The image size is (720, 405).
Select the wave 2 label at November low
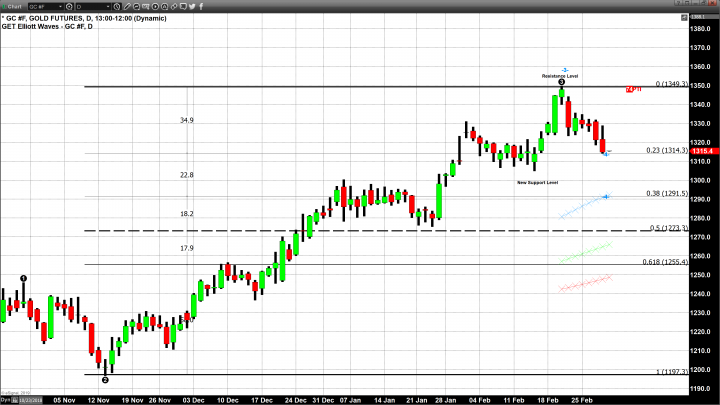click(105, 380)
